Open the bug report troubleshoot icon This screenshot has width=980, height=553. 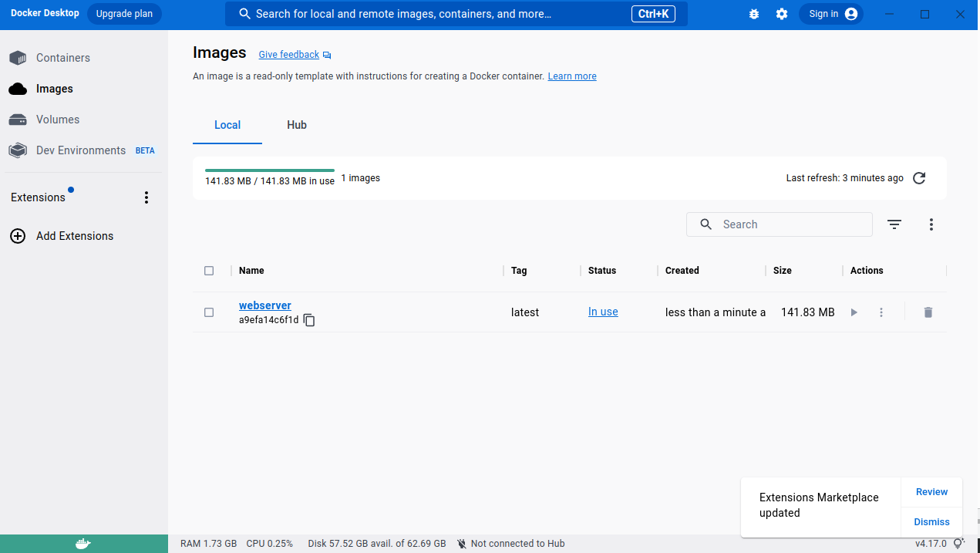(754, 14)
